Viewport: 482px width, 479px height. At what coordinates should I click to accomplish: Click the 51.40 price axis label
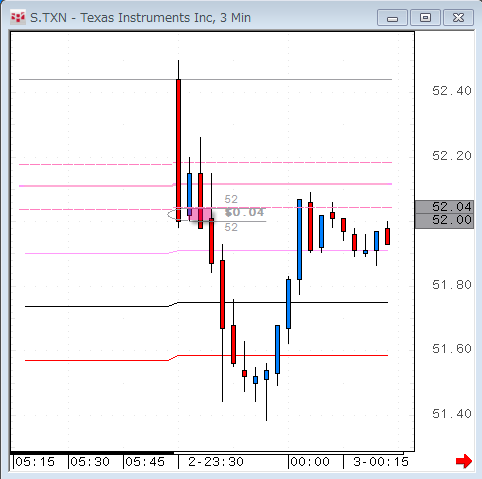point(452,414)
